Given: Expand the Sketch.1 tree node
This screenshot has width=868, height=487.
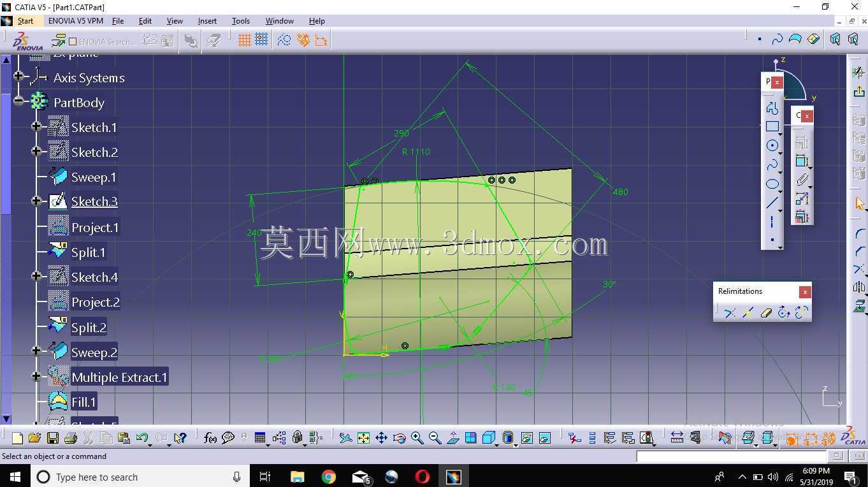Looking at the screenshot, I should (x=36, y=127).
